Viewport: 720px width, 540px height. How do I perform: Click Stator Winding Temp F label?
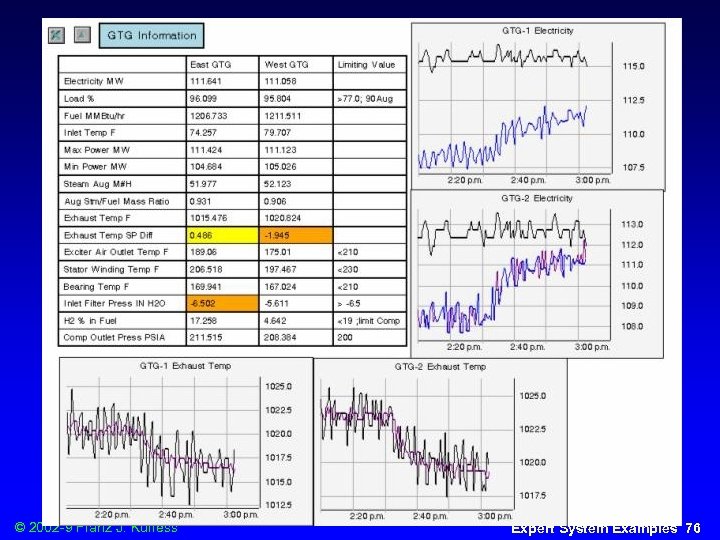tap(111, 270)
